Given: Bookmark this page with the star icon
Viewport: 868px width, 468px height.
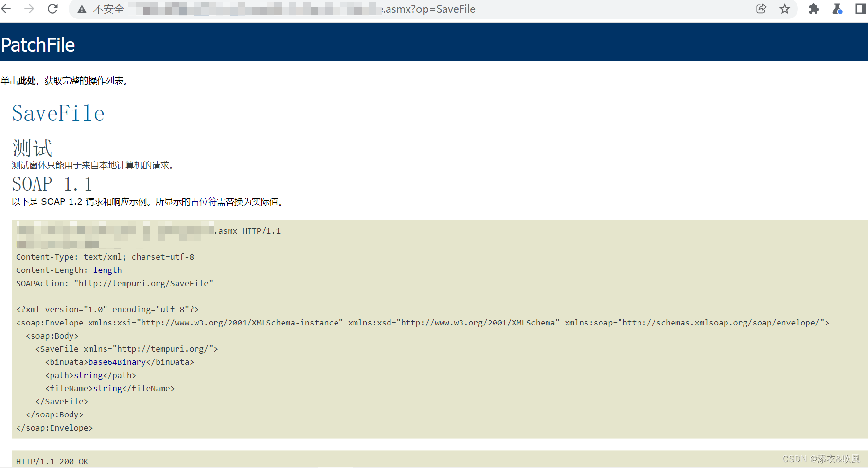Looking at the screenshot, I should [x=785, y=9].
